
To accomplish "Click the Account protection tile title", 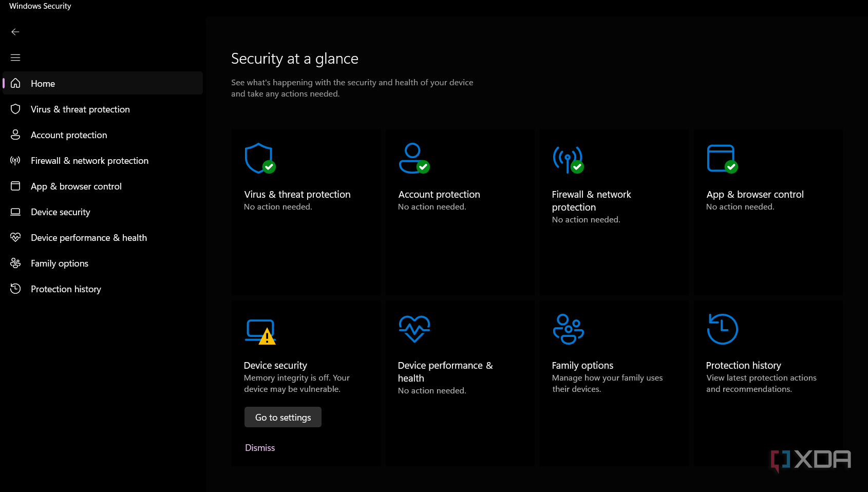I will 439,195.
